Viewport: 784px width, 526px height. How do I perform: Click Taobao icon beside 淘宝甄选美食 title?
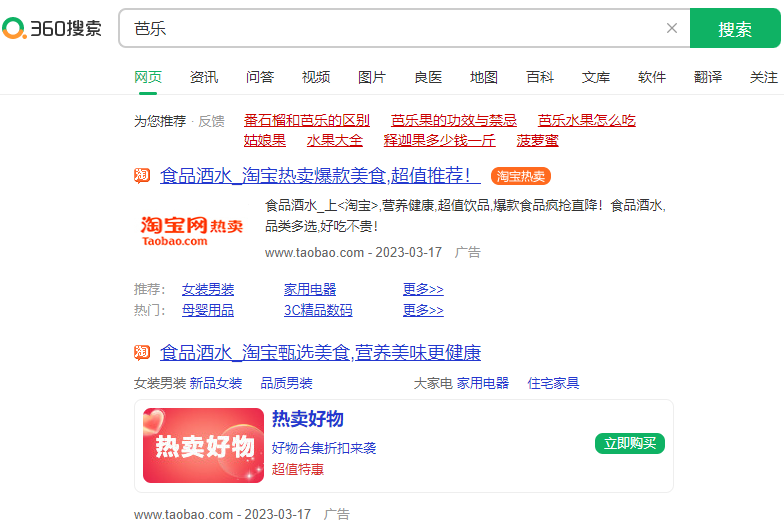142,352
